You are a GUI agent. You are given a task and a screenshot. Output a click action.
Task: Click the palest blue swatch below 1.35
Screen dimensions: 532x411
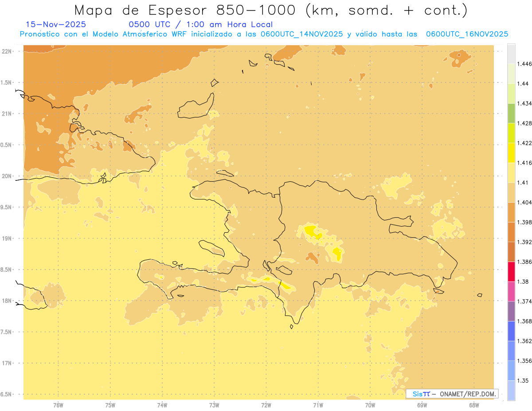[511, 391]
